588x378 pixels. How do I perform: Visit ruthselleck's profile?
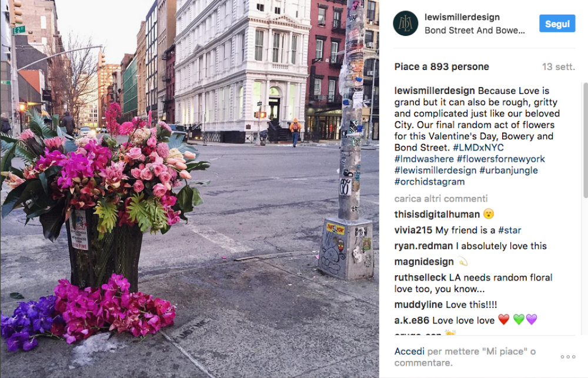(420, 277)
